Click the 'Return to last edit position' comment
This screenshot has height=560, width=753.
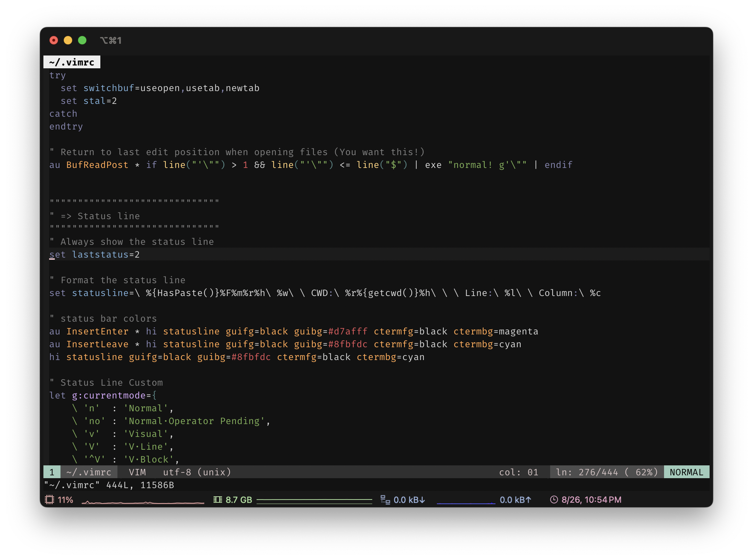237,152
